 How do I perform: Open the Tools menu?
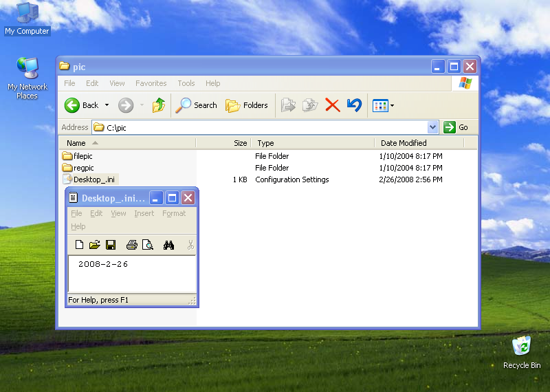click(186, 83)
